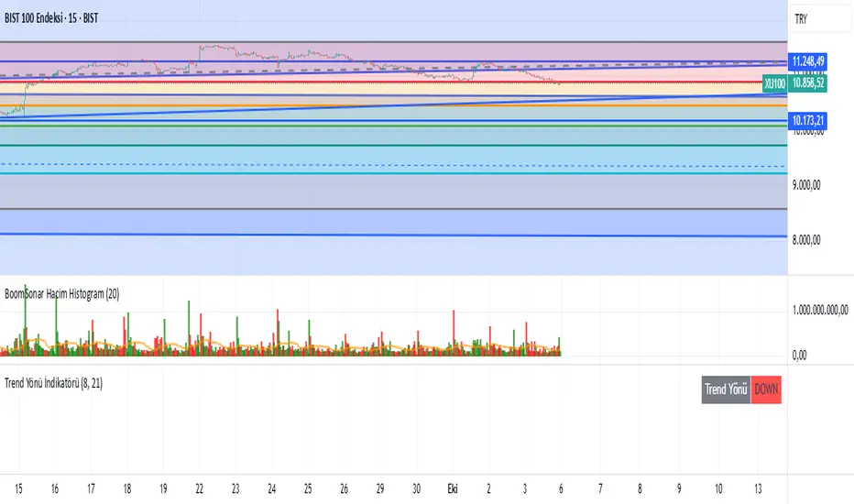Click date 26 on time axis

click(345, 488)
